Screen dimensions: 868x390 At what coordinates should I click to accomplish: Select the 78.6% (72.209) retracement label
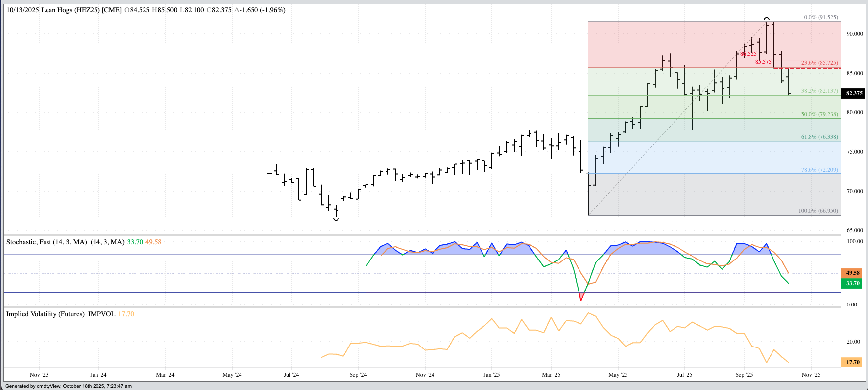point(820,170)
